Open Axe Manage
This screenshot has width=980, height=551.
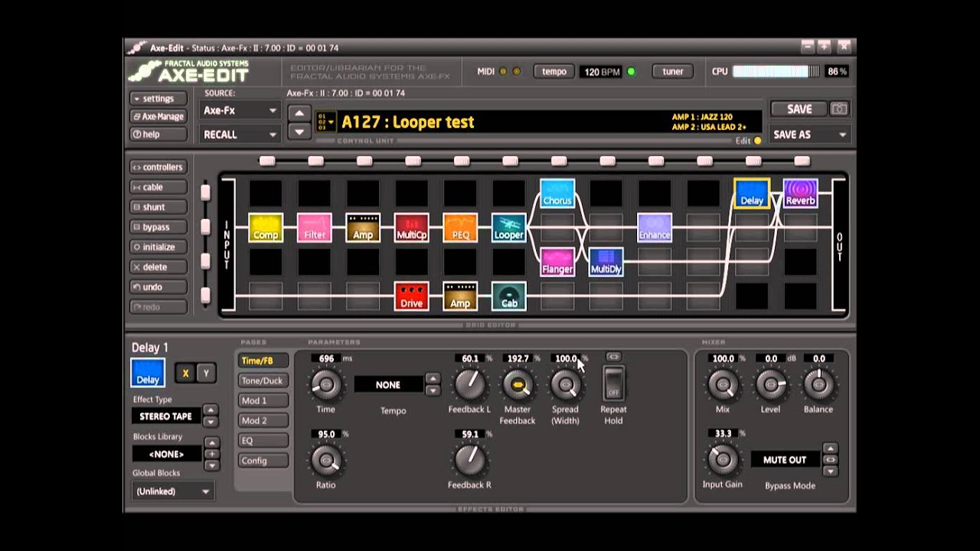pos(158,116)
